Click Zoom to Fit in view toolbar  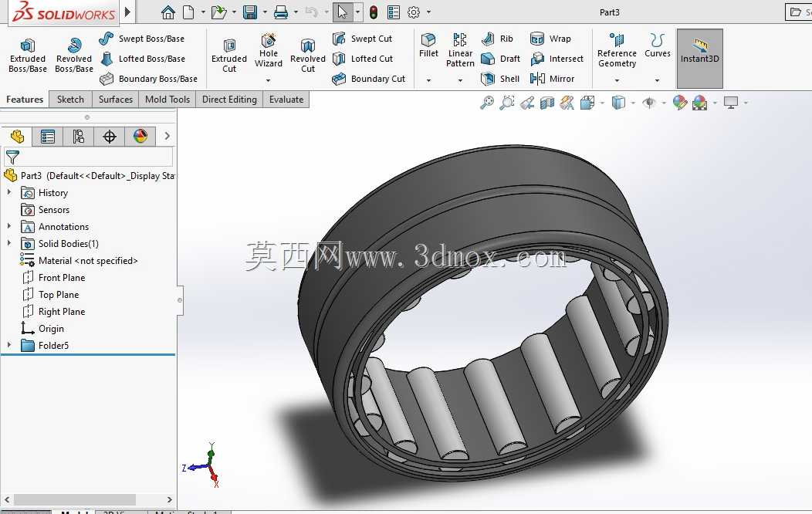487,103
